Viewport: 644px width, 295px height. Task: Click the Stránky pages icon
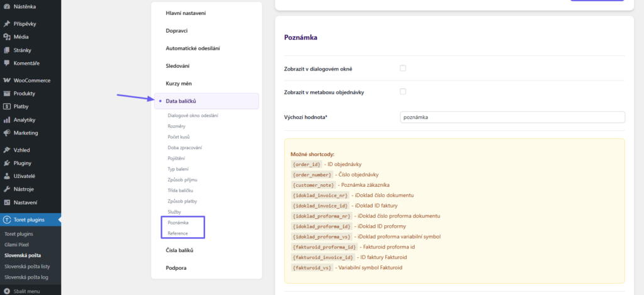click(x=6, y=50)
